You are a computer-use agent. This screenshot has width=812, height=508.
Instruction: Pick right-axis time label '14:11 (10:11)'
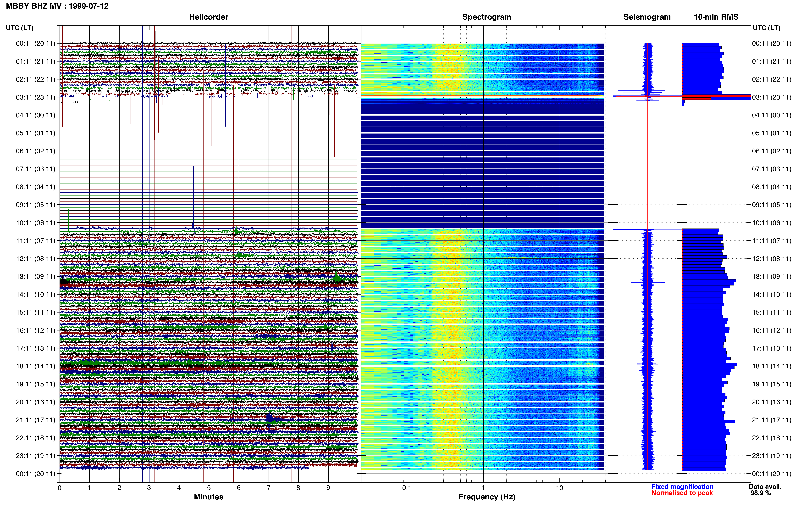[772, 295]
